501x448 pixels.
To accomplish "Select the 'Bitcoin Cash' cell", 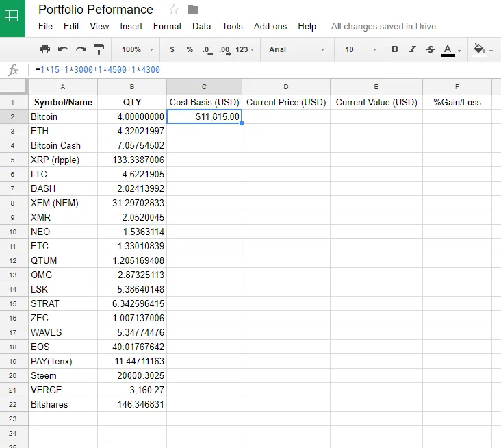I will [x=63, y=145].
